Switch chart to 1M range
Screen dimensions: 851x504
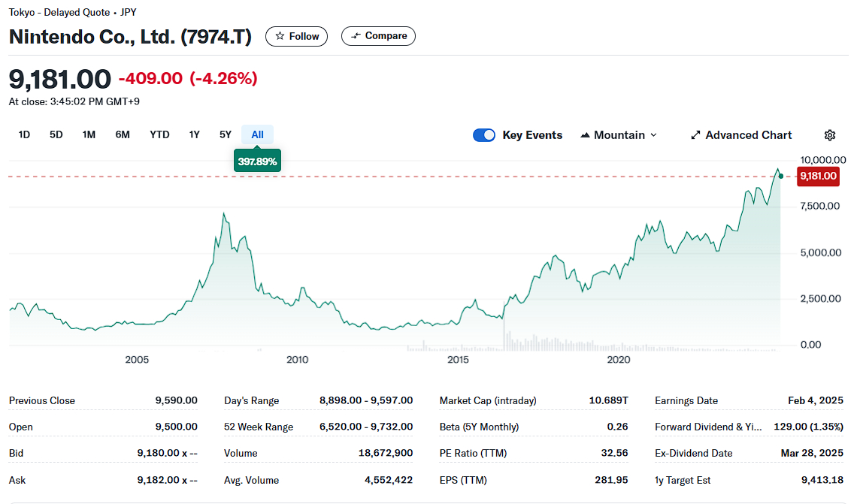(89, 134)
